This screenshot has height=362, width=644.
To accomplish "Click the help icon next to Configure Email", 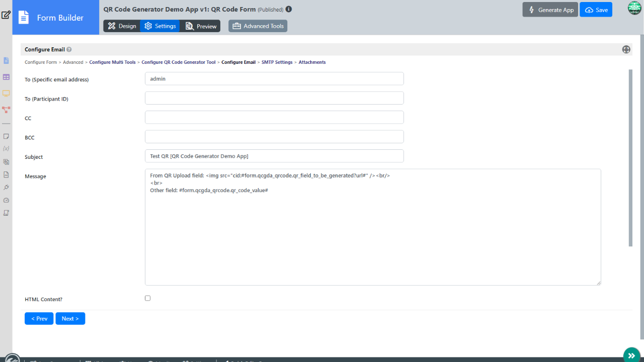I will pos(69,50).
